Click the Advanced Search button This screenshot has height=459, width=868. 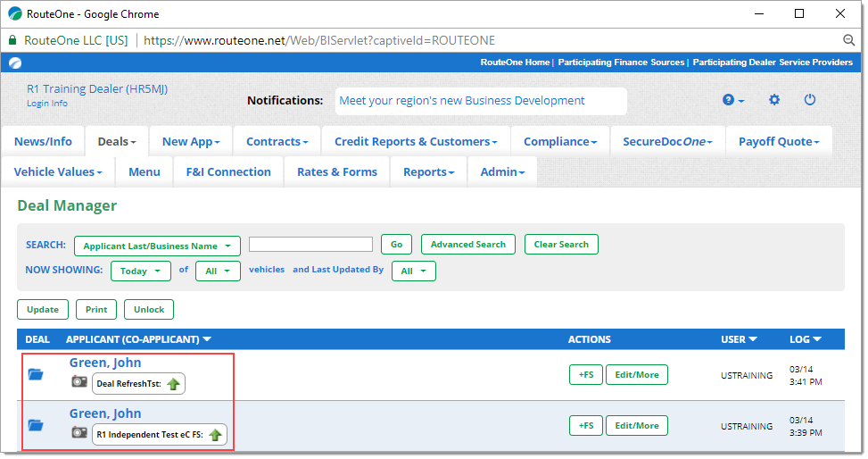pos(468,244)
